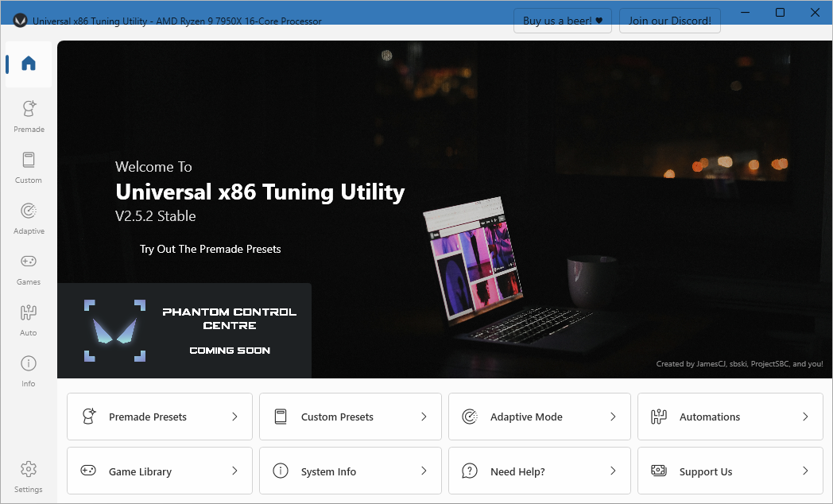Click the Support Us money icon
This screenshot has height=504, width=833.
[x=659, y=471]
